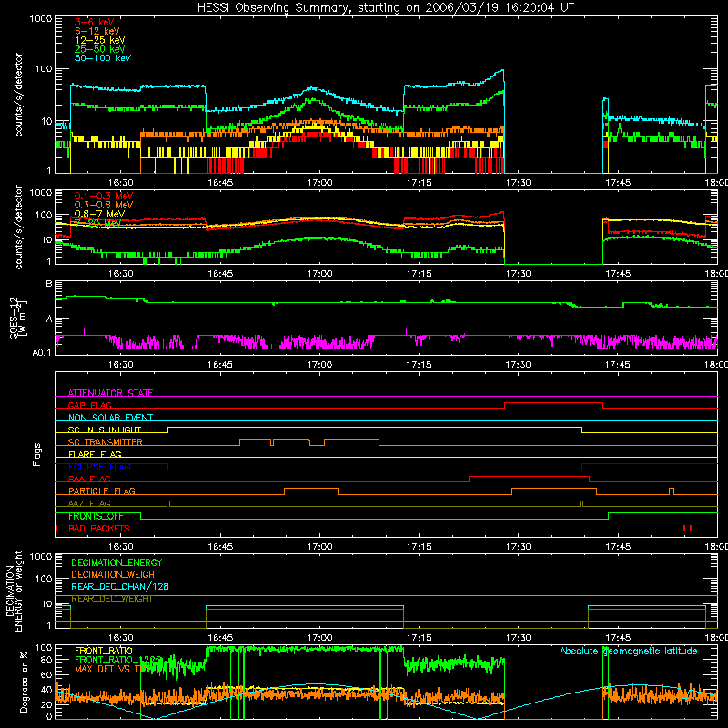
Task: Click the REAR_DEC_CHAN/128 legend label
Action: (120, 587)
